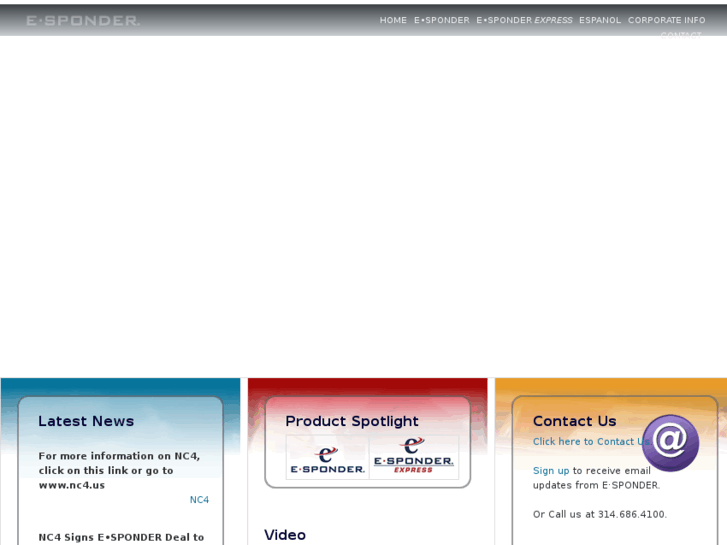Click phone number 314.686.4100 text
Screen dimensions: 727x545
click(631, 514)
